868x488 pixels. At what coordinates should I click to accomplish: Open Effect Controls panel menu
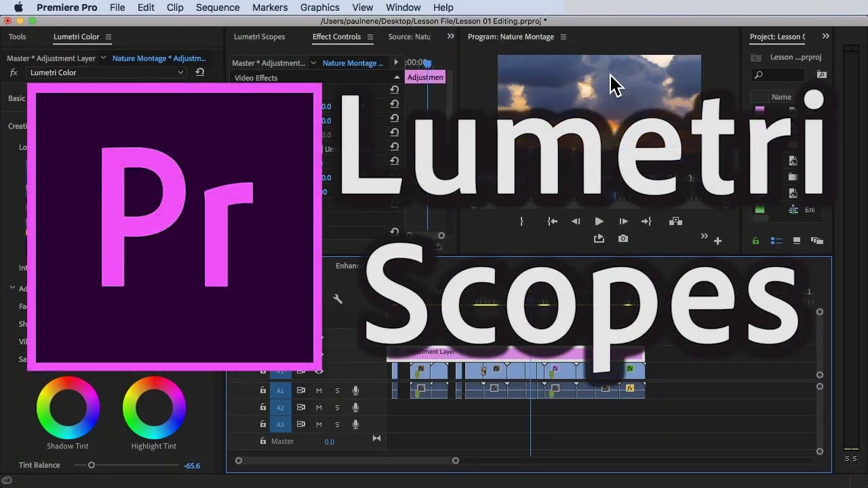coord(370,37)
